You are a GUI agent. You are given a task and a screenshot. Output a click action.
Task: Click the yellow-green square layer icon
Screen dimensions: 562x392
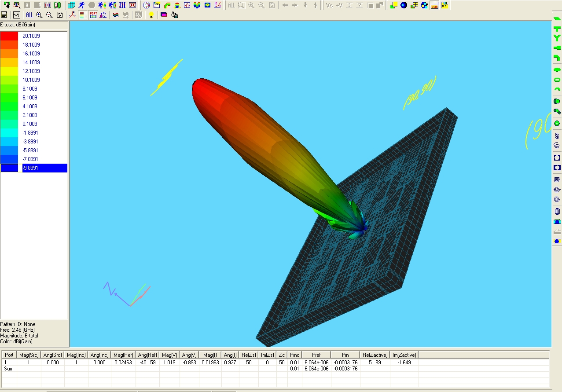coord(393,5)
